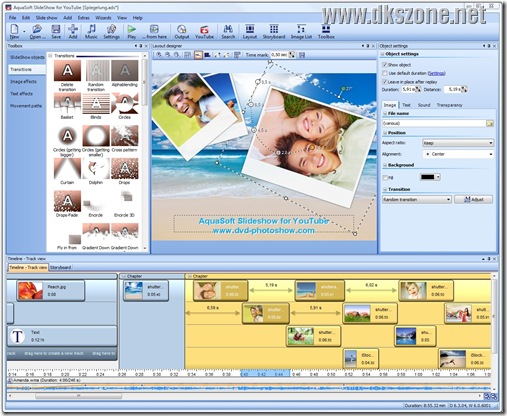Image resolution: width=507 pixels, height=416 pixels.
Task: Click the Distance stepper arrows
Action: click(464, 89)
